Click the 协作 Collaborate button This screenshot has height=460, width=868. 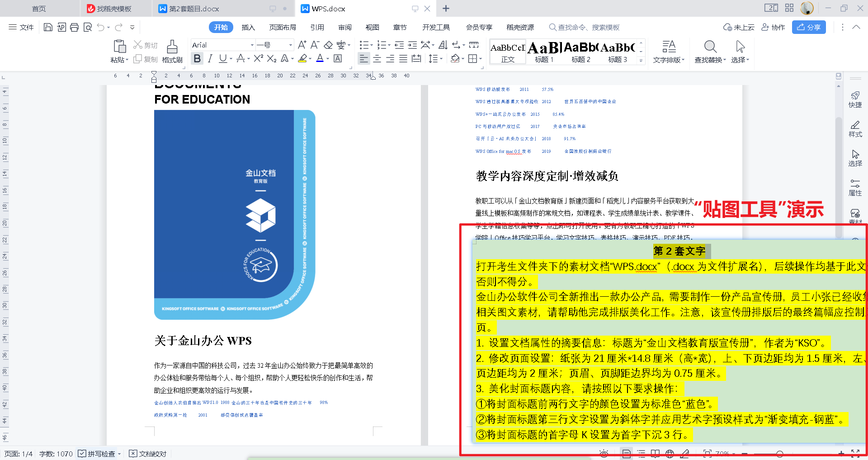773,27
